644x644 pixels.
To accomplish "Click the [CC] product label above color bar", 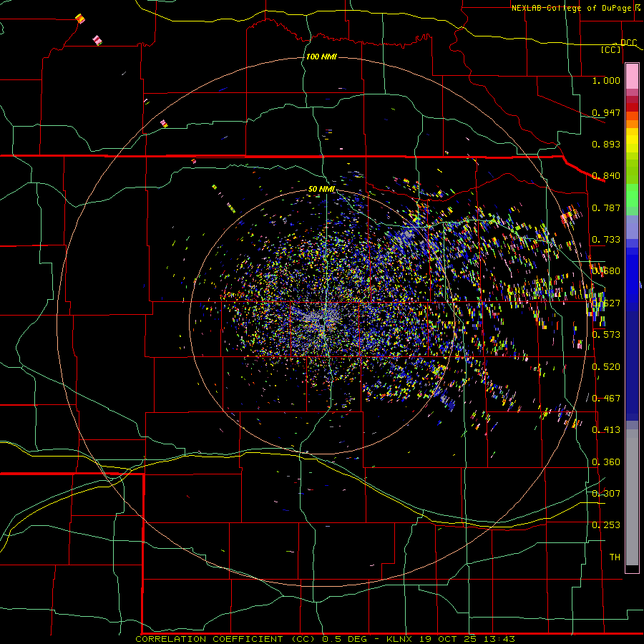I will pos(611,49).
